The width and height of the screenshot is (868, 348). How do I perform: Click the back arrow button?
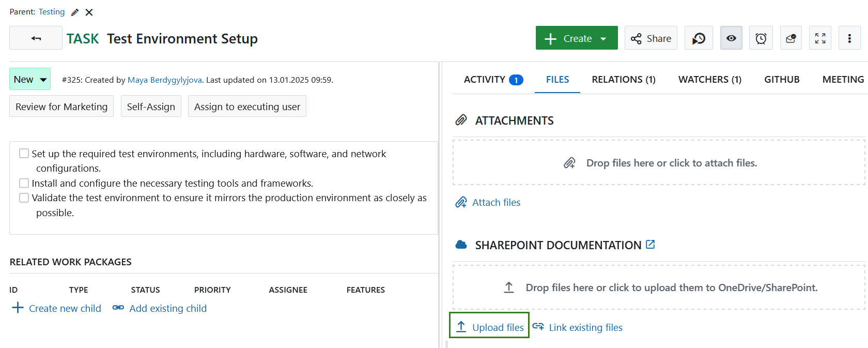[36, 38]
